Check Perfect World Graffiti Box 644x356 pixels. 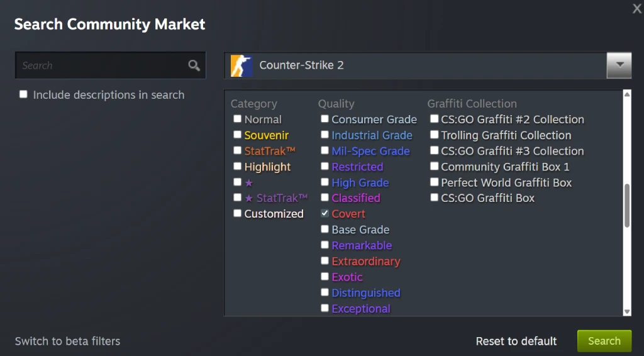pos(434,182)
